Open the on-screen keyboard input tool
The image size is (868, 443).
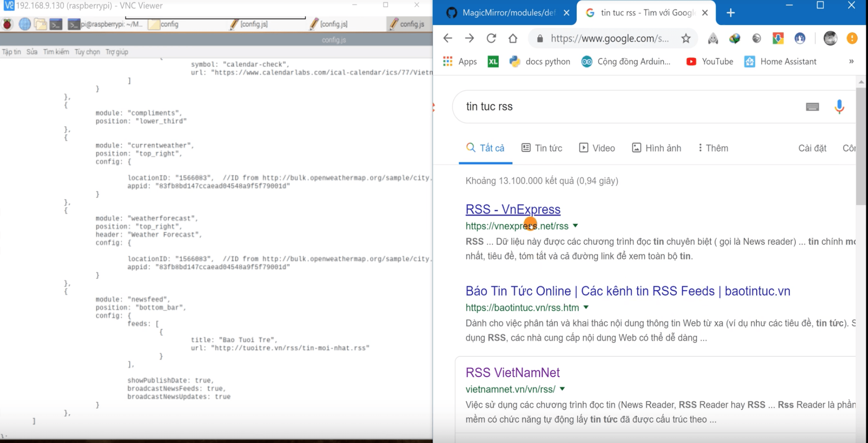(812, 107)
